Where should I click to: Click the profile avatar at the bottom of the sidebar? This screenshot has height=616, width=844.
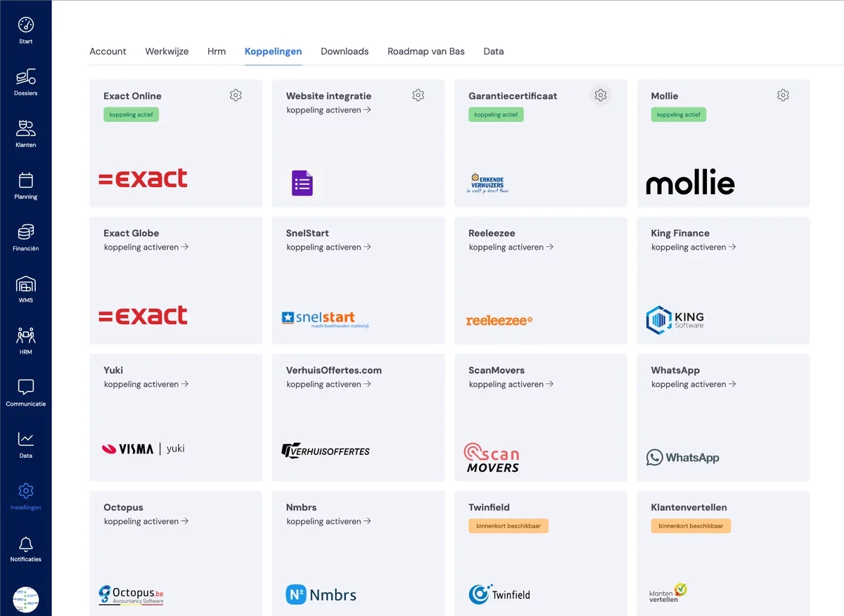pyautogui.click(x=26, y=600)
